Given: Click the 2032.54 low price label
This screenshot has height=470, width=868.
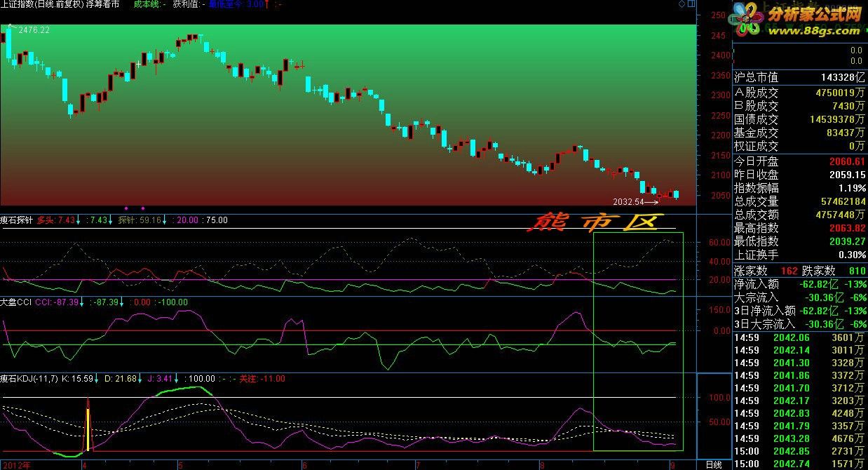Looking at the screenshot, I should tap(628, 201).
